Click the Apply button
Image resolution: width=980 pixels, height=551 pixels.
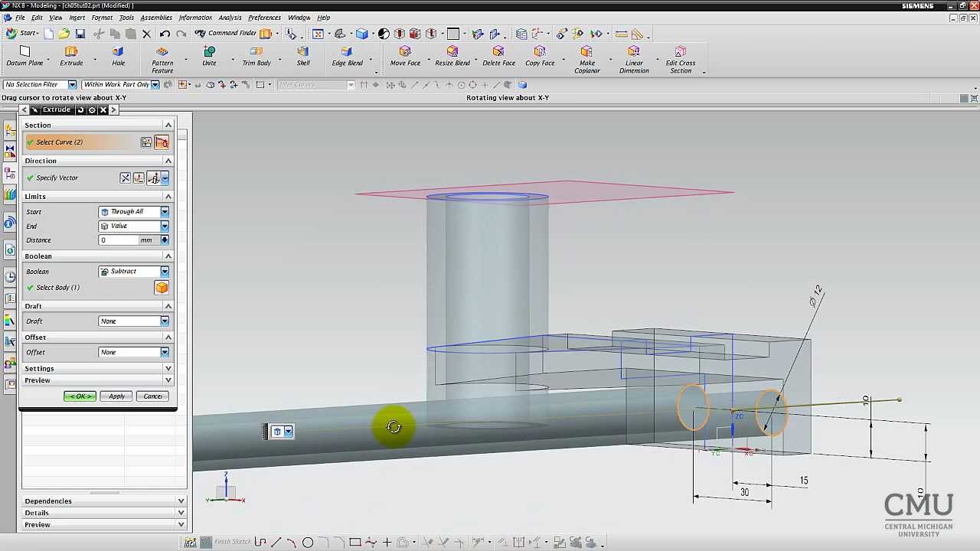116,396
